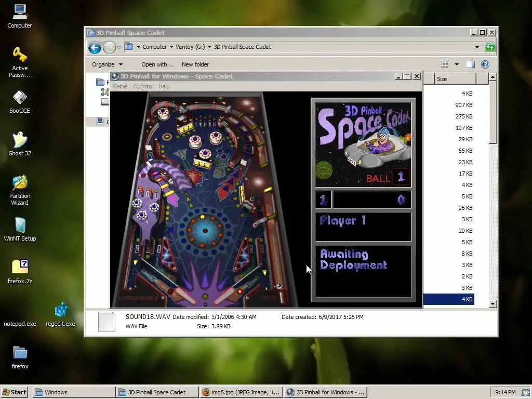
Task: Switch to 3D Pinball Space Cadet taskbar button
Action: (157, 392)
